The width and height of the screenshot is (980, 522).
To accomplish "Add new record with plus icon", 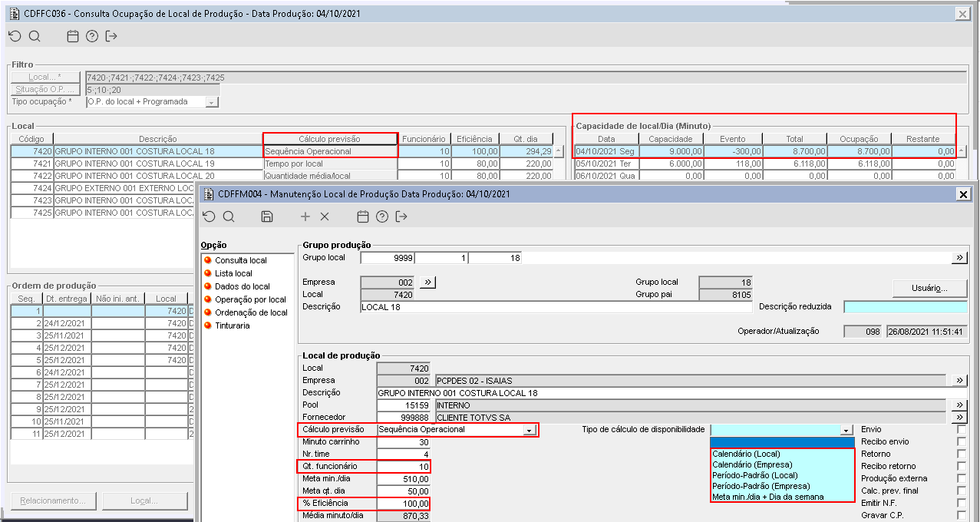I will 305,216.
